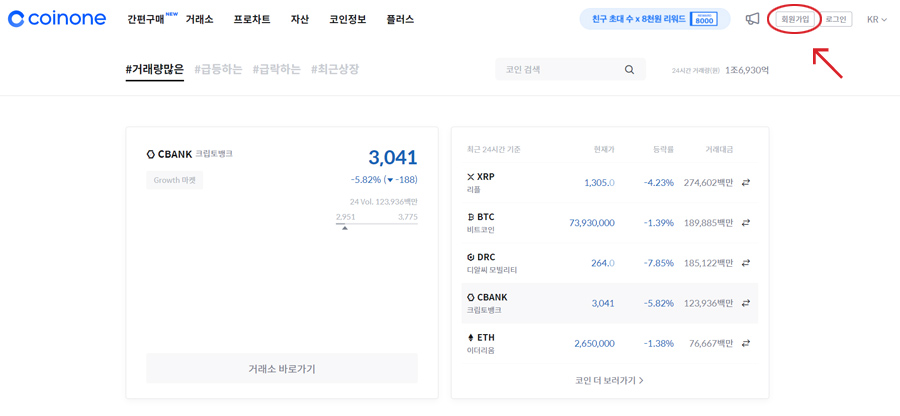The image size is (900, 416).
Task: Open the 프로차트 menu
Action: point(252,19)
